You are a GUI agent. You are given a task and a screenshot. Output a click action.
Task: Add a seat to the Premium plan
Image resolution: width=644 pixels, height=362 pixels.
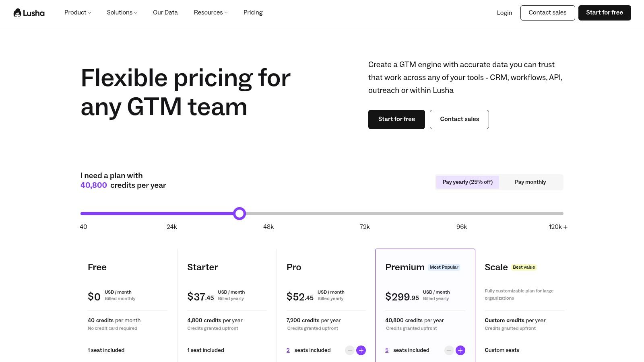pyautogui.click(x=460, y=350)
